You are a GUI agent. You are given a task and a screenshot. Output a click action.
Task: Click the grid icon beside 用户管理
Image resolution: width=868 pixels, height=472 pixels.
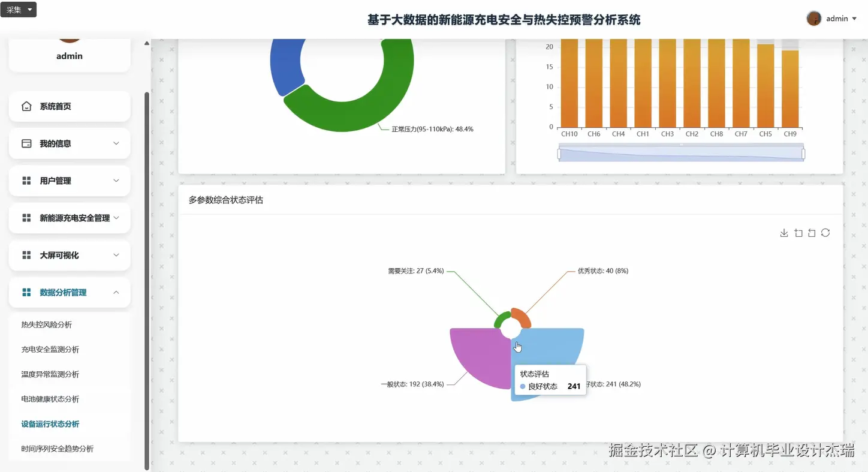(26, 181)
